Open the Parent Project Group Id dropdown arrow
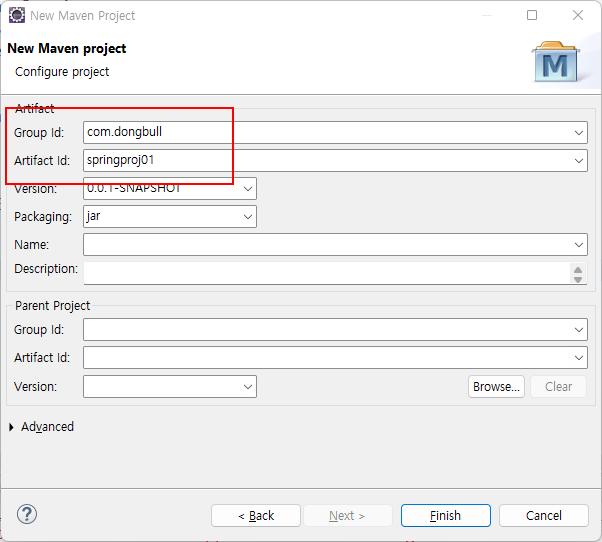This screenshot has height=542, width=602. 579,330
